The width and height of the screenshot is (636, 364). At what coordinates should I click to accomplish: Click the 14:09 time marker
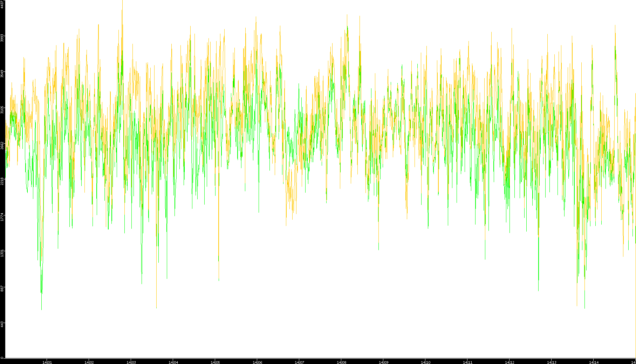(383, 362)
